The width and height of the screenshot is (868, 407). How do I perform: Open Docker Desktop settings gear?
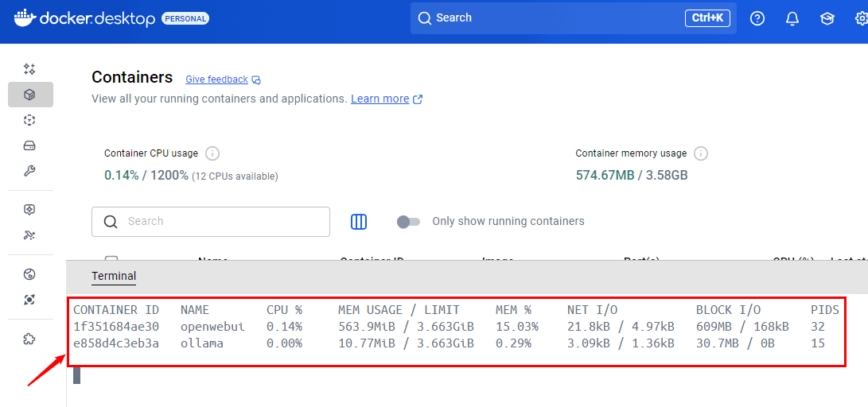click(x=861, y=18)
